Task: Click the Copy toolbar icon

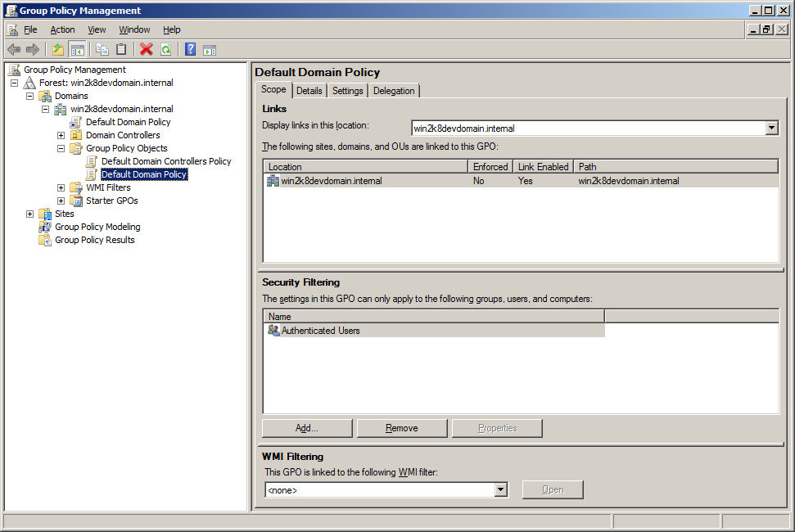Action: (x=102, y=49)
